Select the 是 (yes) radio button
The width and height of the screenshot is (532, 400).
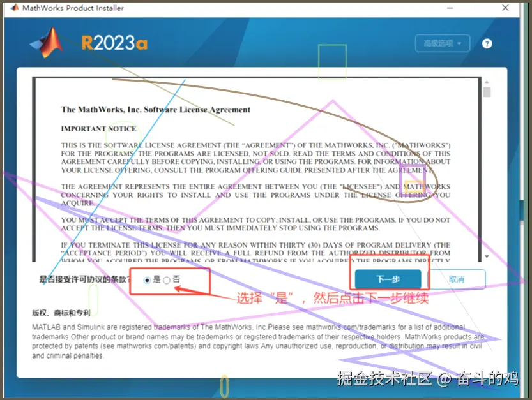[147, 280]
